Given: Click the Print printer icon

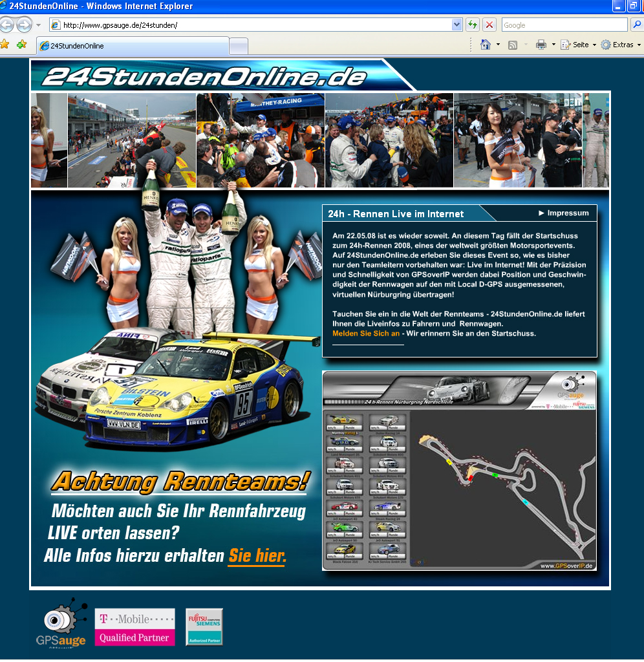Looking at the screenshot, I should [541, 45].
